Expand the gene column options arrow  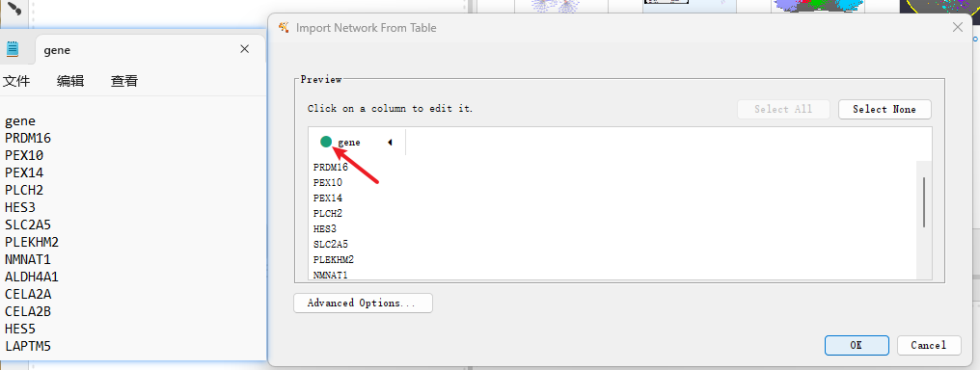click(390, 143)
